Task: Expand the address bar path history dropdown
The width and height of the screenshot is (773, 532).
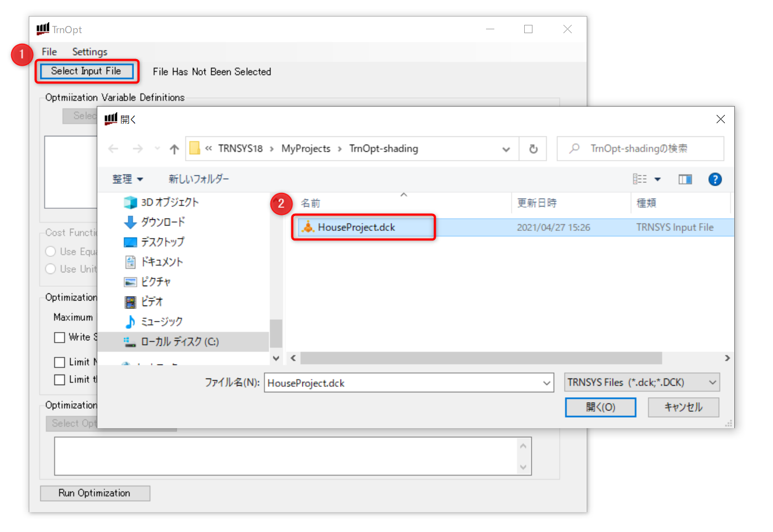Action: (x=506, y=149)
